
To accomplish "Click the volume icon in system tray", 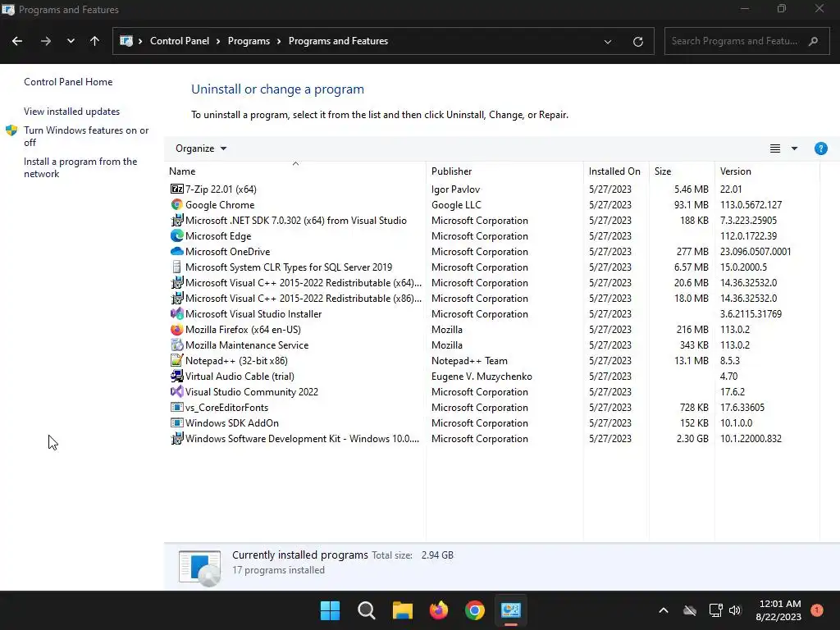I will point(734,610).
